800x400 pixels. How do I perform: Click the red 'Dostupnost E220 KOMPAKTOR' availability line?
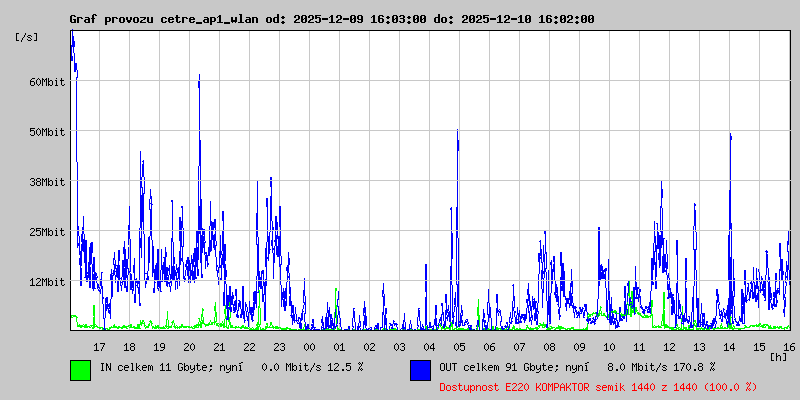[598, 387]
